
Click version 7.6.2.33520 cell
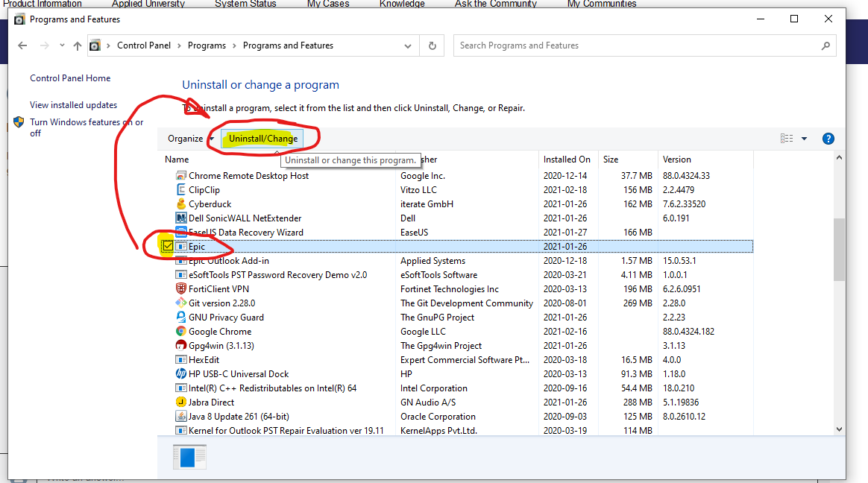(x=685, y=204)
